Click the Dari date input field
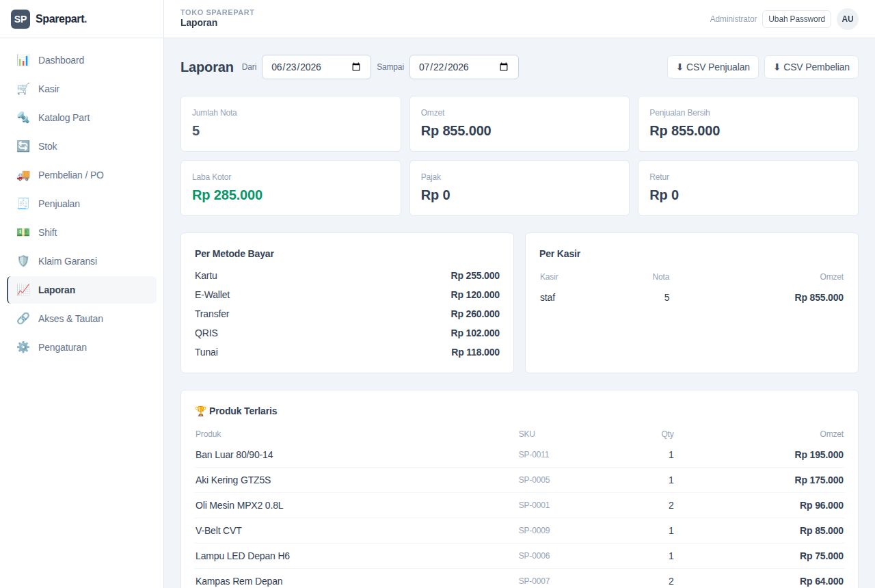The height and width of the screenshot is (588, 875). 317,67
